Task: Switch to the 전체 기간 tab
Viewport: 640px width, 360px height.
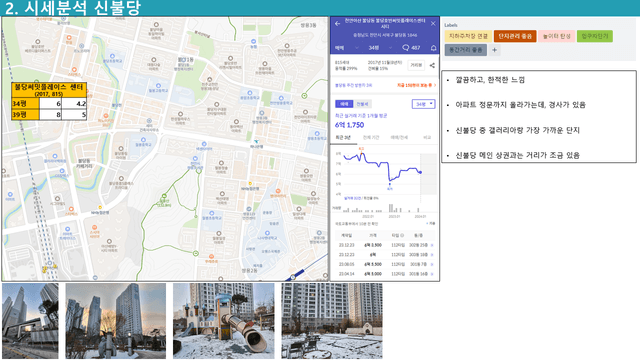Action: (x=371, y=138)
